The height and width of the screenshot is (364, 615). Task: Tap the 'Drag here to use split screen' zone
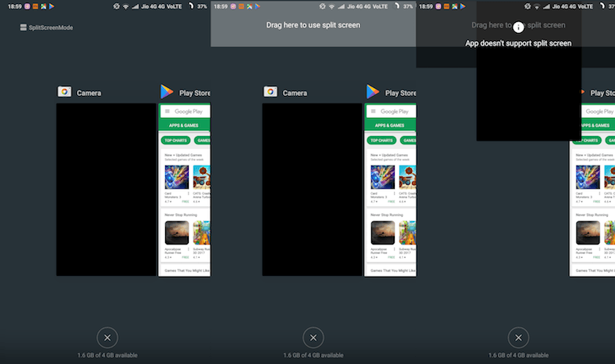[313, 25]
